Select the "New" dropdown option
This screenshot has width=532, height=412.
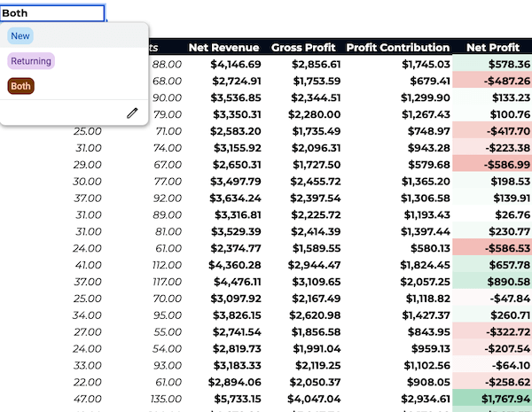pyautogui.click(x=20, y=35)
